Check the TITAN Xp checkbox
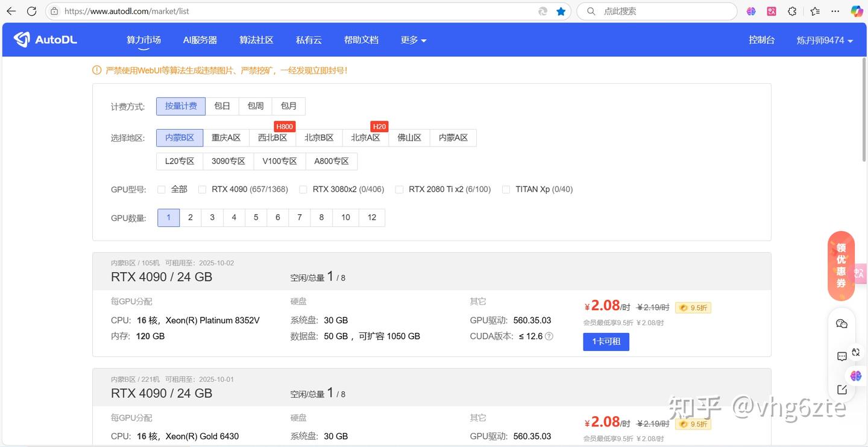Viewport: 868px width, 447px height. [x=506, y=189]
